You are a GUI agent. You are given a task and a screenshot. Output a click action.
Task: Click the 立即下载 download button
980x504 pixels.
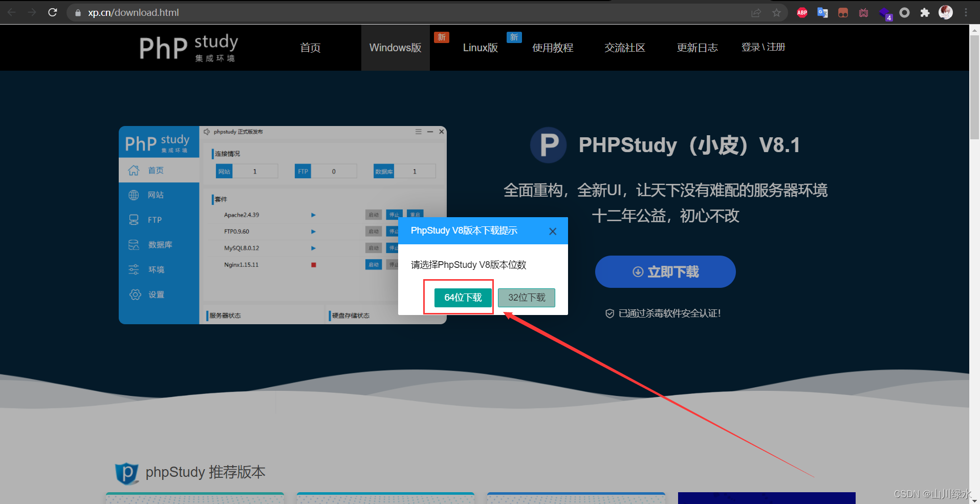[x=665, y=271]
